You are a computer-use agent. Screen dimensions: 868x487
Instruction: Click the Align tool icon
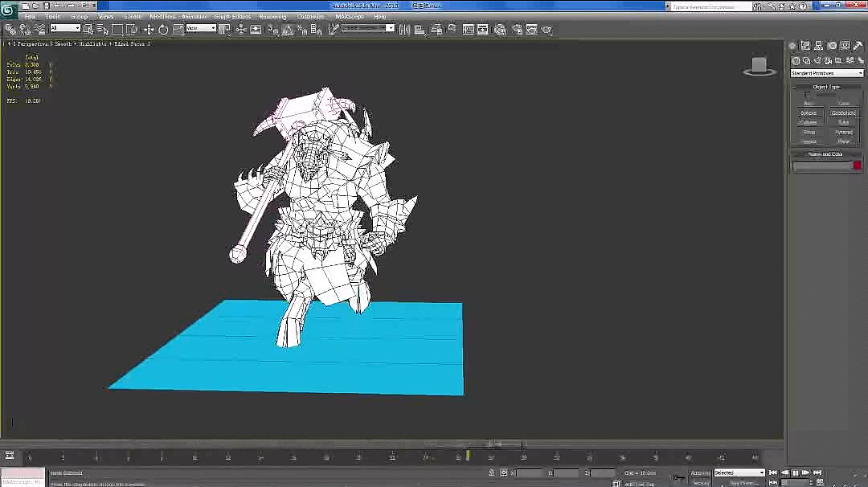coord(420,29)
